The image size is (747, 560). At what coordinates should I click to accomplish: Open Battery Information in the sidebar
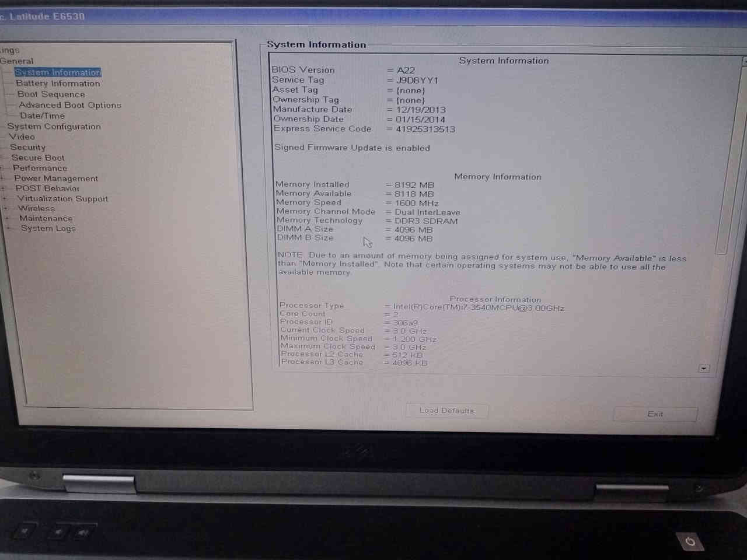pos(58,83)
